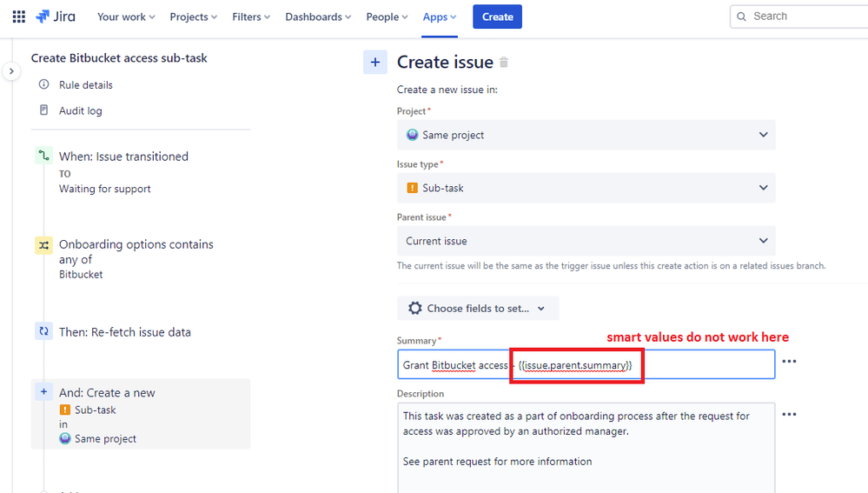Open Rule details

85,84
